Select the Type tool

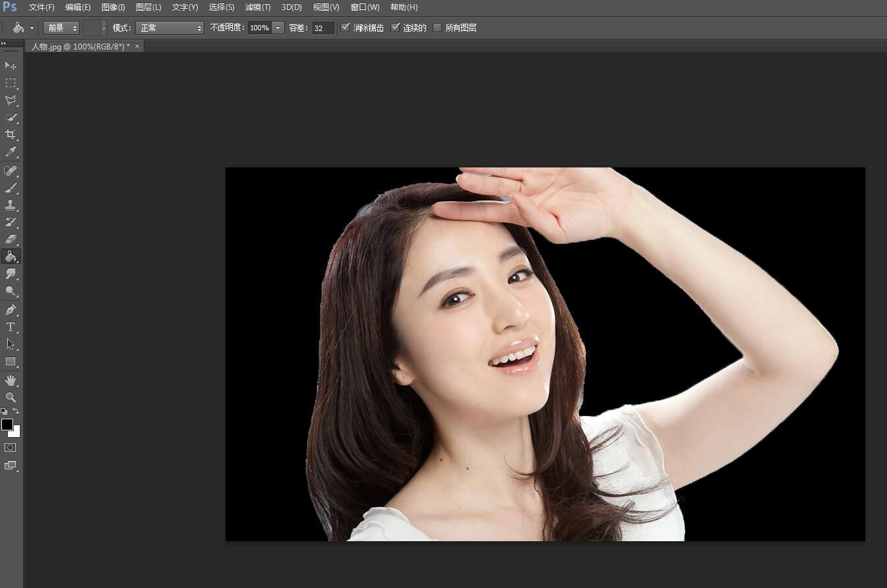click(11, 327)
